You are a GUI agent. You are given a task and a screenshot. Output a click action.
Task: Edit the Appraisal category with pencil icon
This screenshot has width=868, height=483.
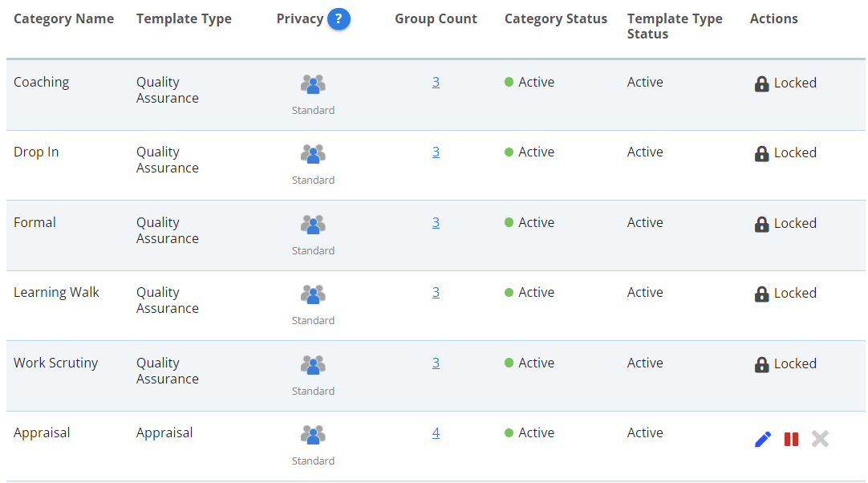coord(763,439)
